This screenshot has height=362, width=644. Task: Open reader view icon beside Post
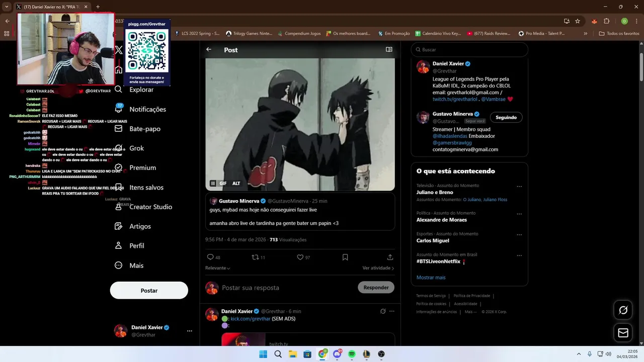click(389, 49)
